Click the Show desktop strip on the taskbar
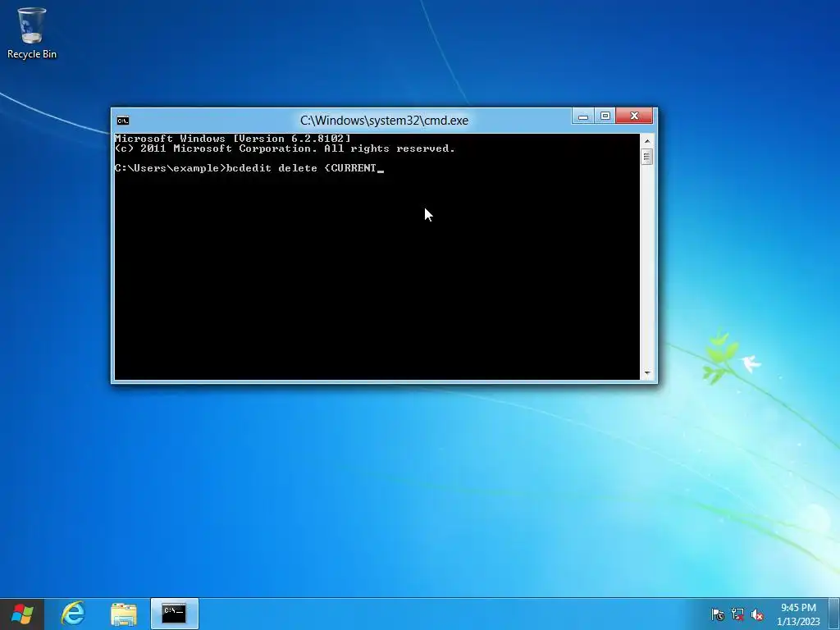840x630 pixels. pyautogui.click(x=833, y=614)
